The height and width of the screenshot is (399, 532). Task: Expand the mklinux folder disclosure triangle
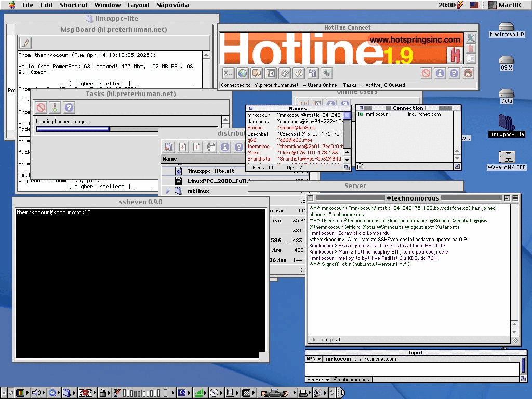point(168,191)
